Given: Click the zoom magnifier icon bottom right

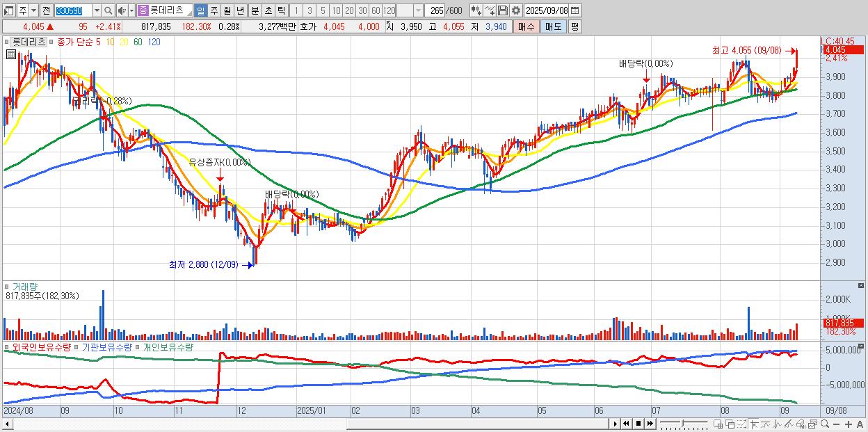Looking at the screenshot, I should [x=824, y=424].
